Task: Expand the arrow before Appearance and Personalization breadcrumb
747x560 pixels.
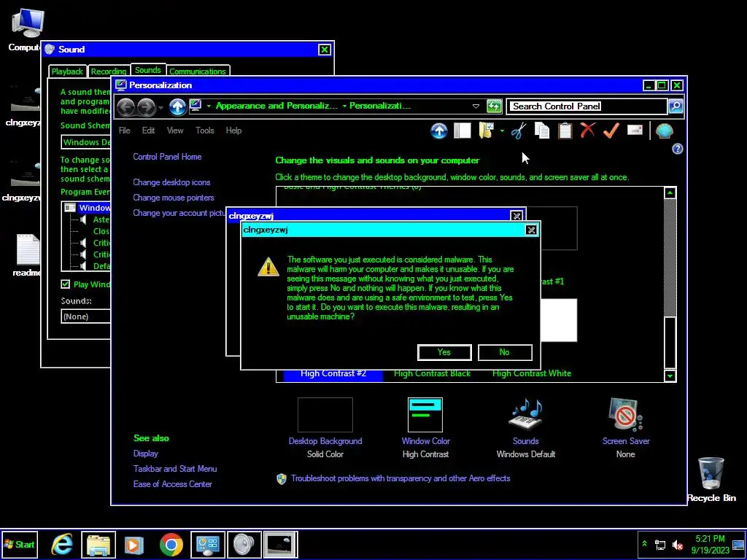Action: [209, 106]
